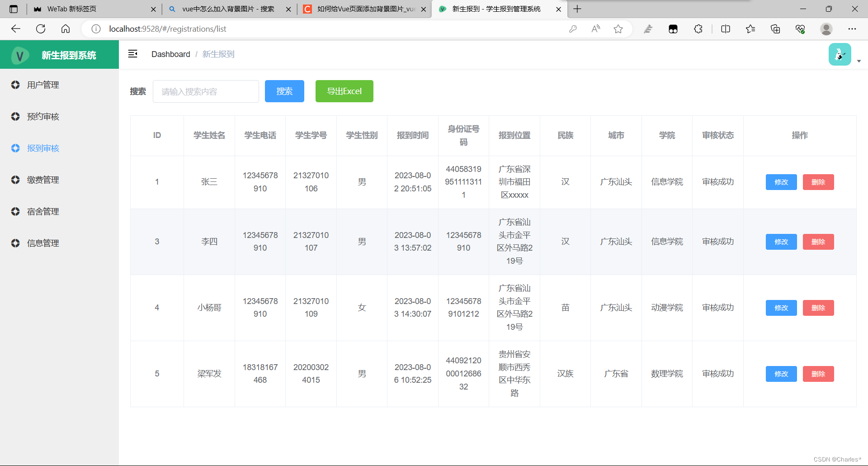This screenshot has height=466, width=868.
Task: Open 宿舍管理 in the sidebar
Action: [59, 211]
